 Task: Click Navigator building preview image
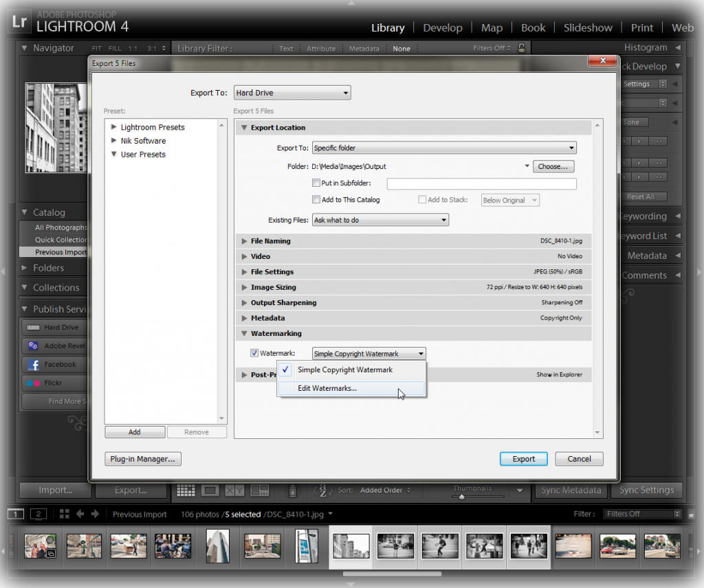point(56,128)
